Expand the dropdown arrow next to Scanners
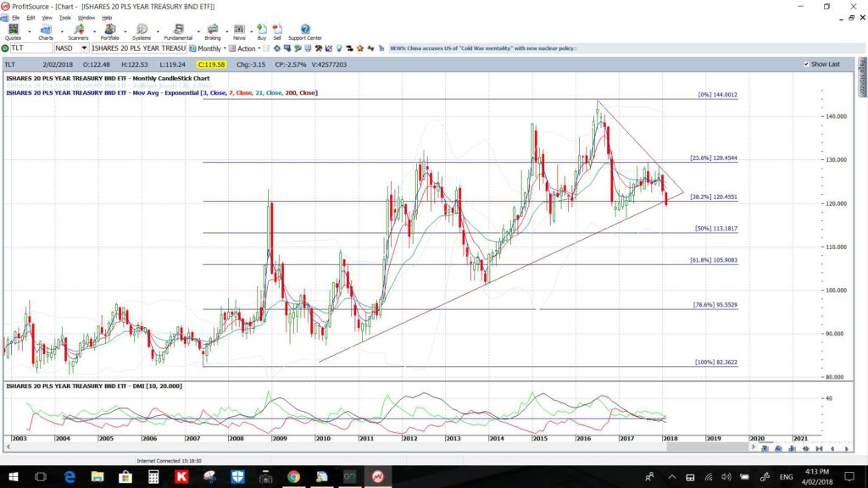Image resolution: width=868 pixels, height=488 pixels. [93, 31]
